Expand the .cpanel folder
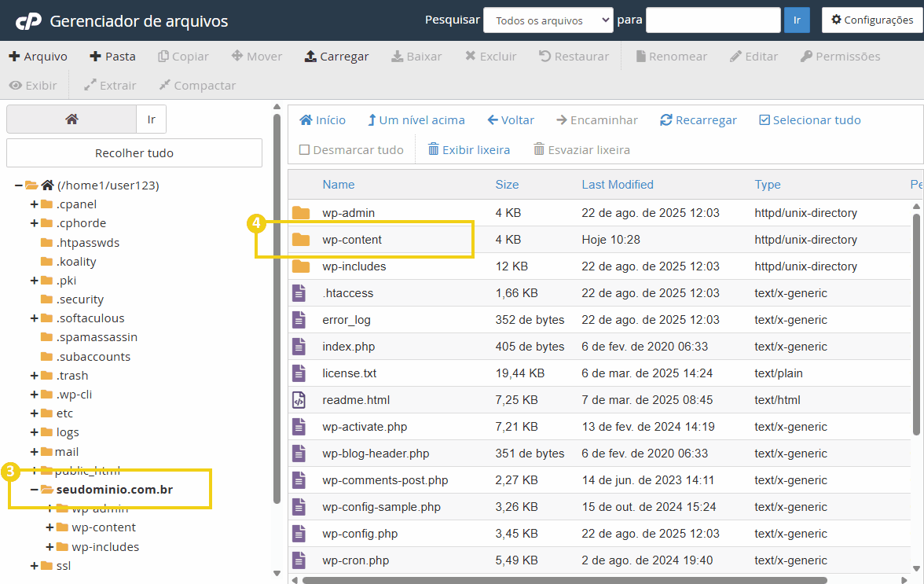This screenshot has width=924, height=584. [35, 204]
